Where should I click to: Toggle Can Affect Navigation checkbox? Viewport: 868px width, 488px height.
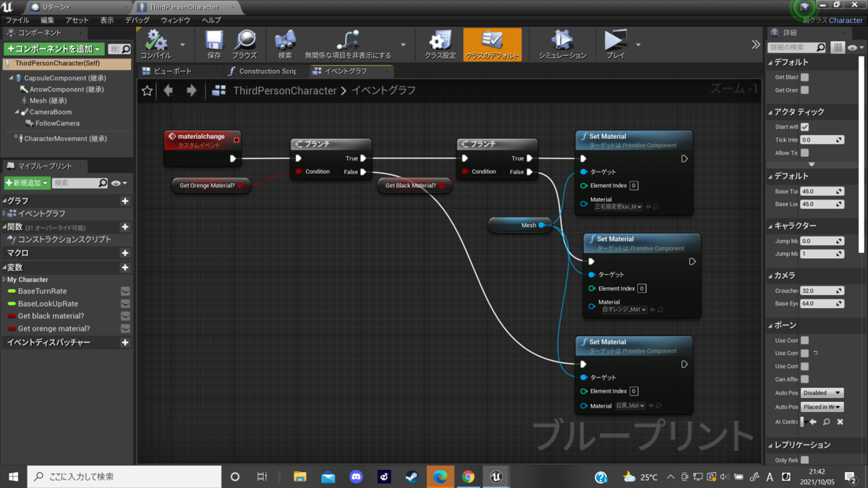(x=804, y=379)
